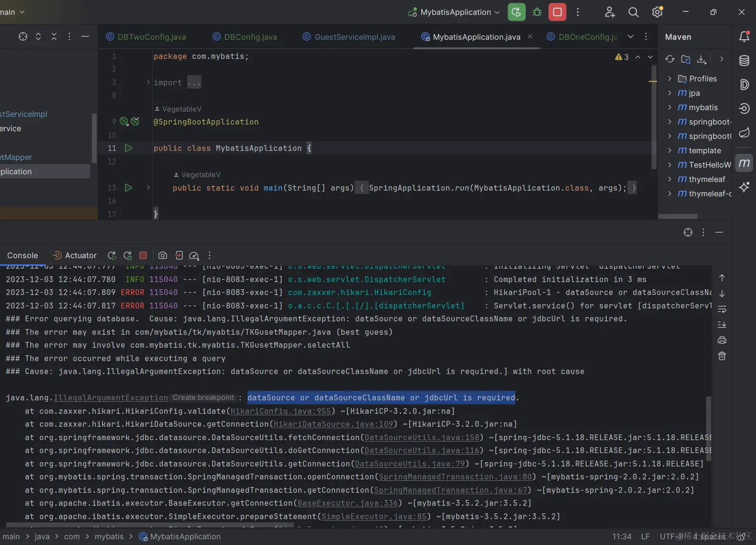Open DataSourceUtils.java:158 stack link
756x545 pixels.
422,437
